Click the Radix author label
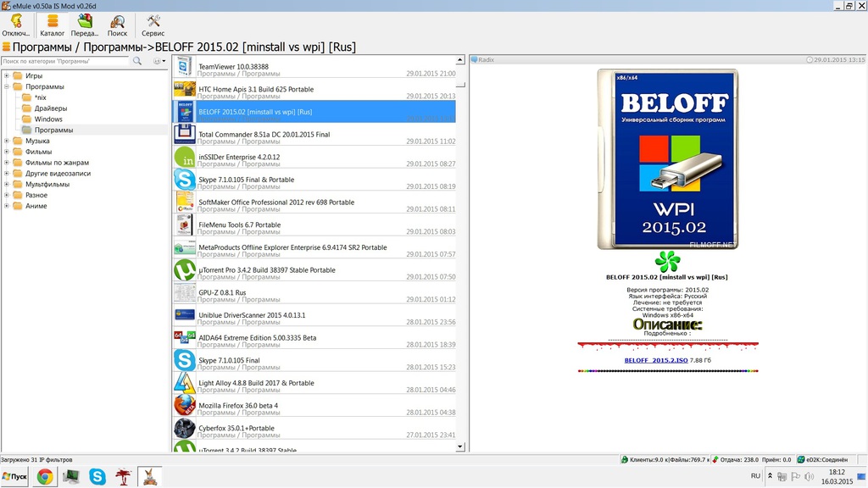 pos(486,60)
